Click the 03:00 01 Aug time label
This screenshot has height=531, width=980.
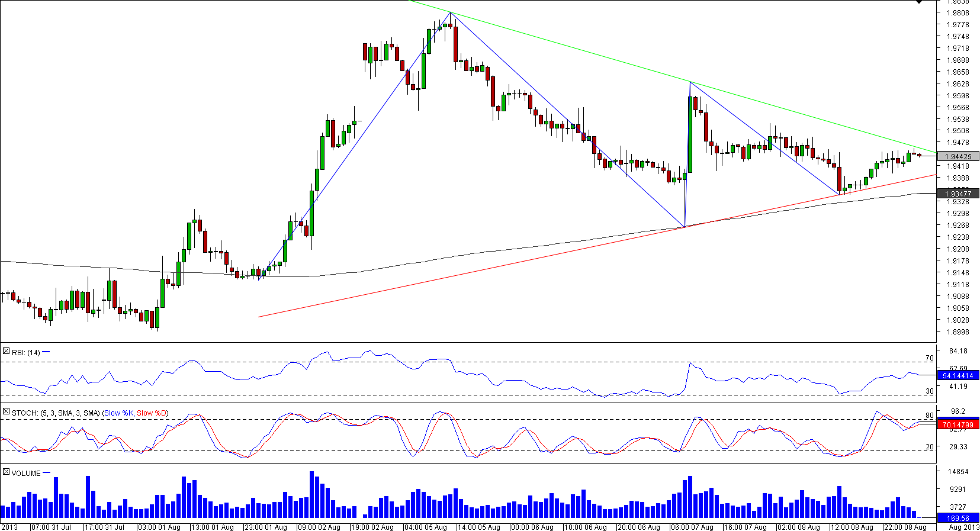point(159,527)
